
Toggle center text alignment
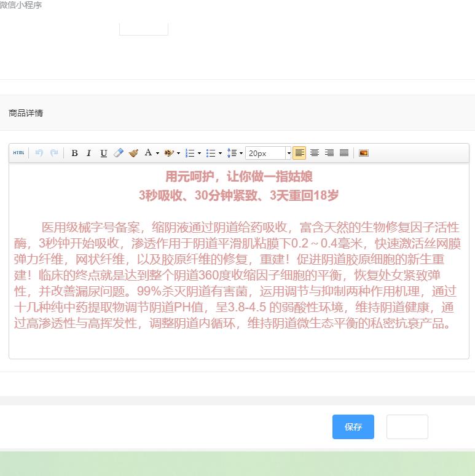[314, 153]
